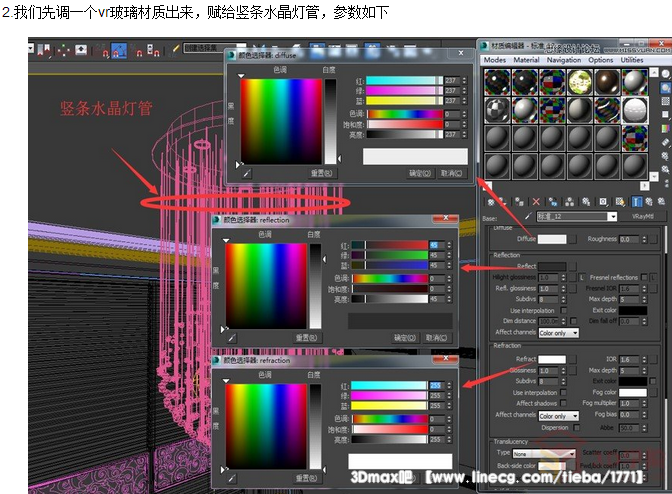Image resolution: width=672 pixels, height=494 pixels.
Task: Click eyedropper in diffuse color selector
Action: (x=247, y=173)
